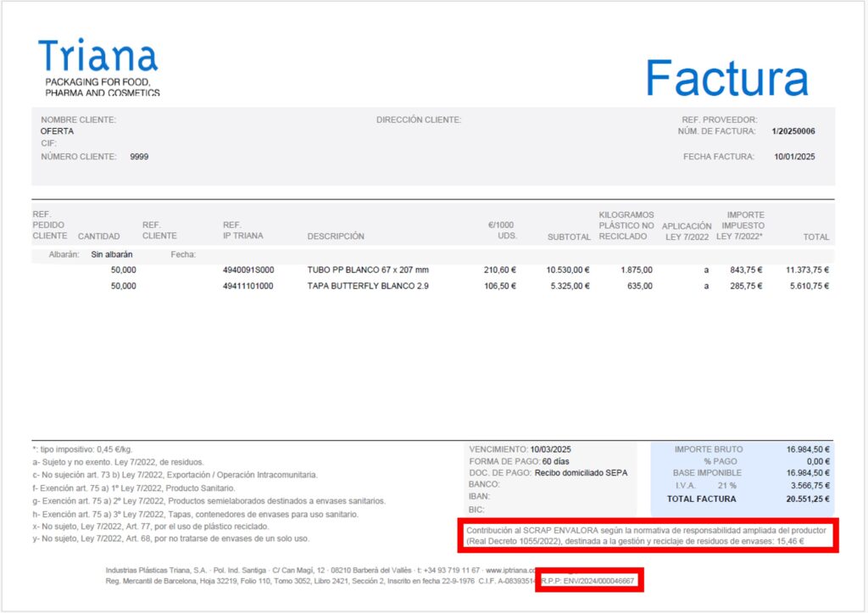Click the Triana company logo
Screen dimensions: 868x613
pos(97,67)
